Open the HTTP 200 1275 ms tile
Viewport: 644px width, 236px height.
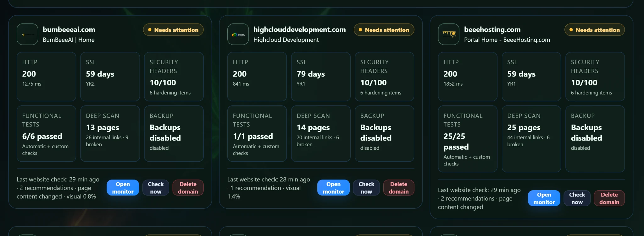[x=46, y=77]
